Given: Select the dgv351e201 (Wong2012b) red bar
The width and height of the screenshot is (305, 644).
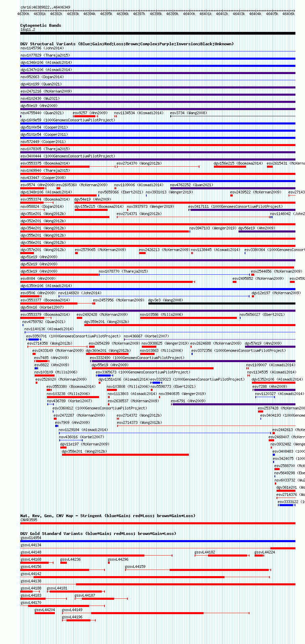Looking at the screenshot, I should 65,217.
